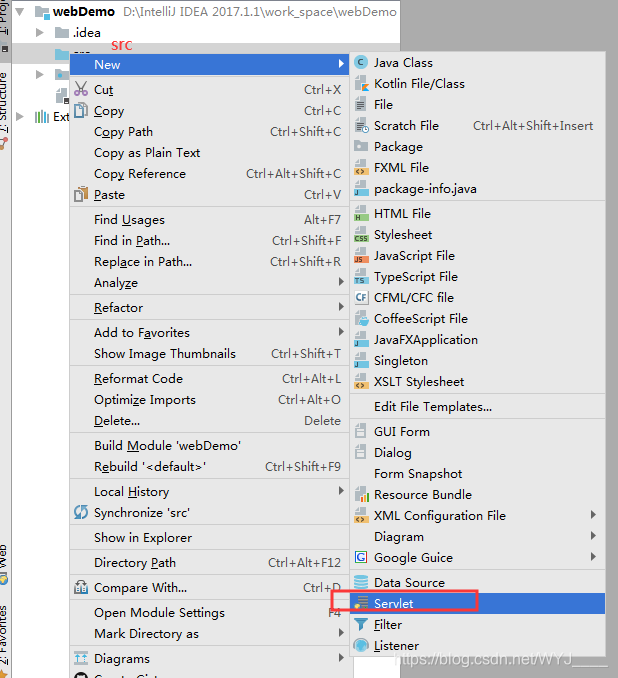
Task: Open the Analyze submenu
Action: coord(209,283)
